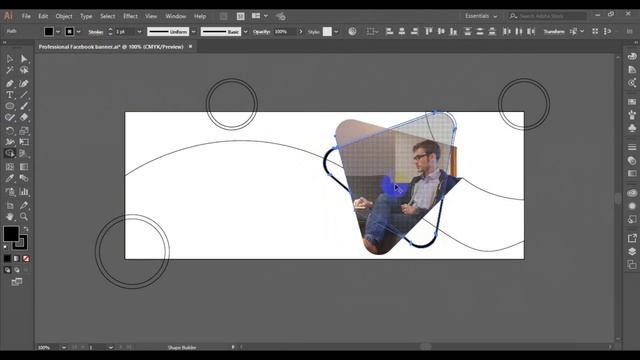
Task: Click large fill color box in toolbar
Action: point(11,234)
